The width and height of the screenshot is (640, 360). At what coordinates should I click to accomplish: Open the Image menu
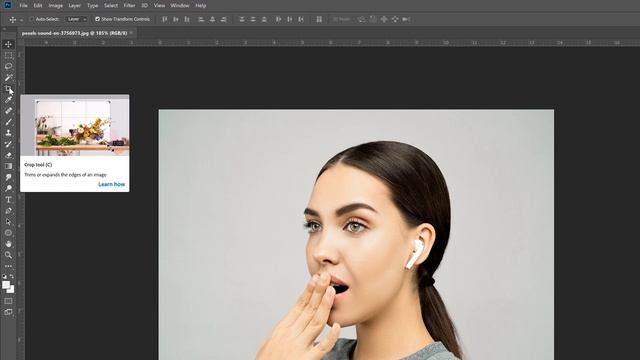[x=56, y=6]
